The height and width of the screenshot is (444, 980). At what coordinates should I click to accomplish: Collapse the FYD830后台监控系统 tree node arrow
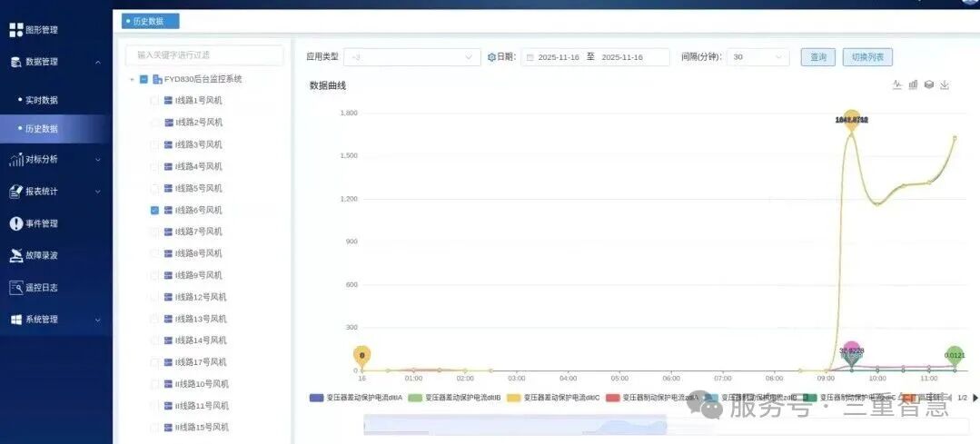tap(132, 79)
